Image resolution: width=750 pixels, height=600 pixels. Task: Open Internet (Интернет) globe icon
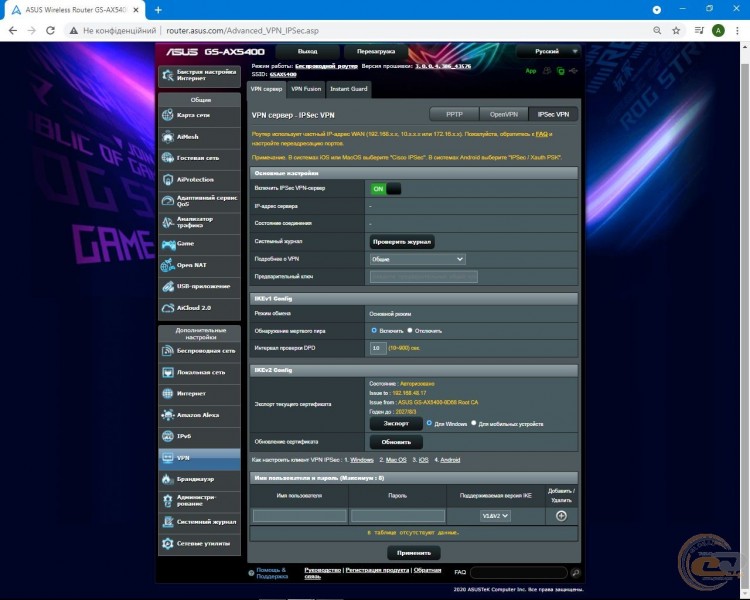click(167, 393)
